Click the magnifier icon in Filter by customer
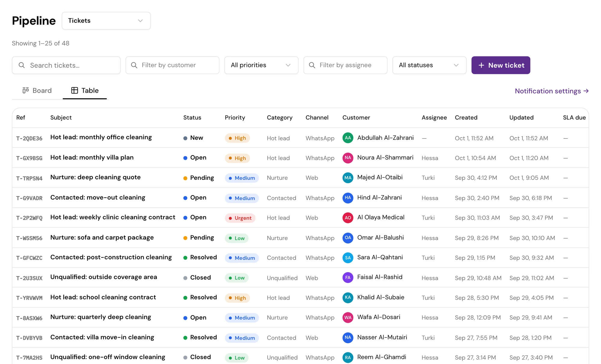The image size is (601, 364). (x=134, y=65)
